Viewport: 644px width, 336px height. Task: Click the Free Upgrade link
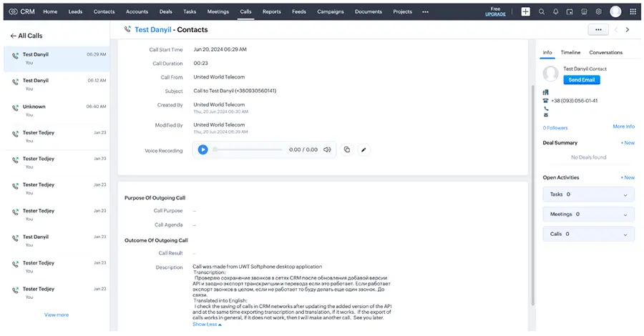495,11
